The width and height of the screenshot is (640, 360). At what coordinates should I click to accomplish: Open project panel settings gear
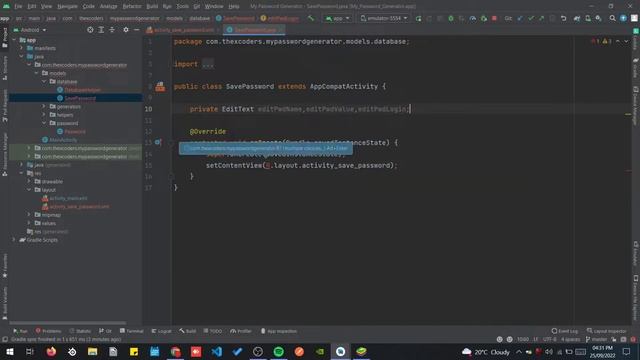coord(126,30)
